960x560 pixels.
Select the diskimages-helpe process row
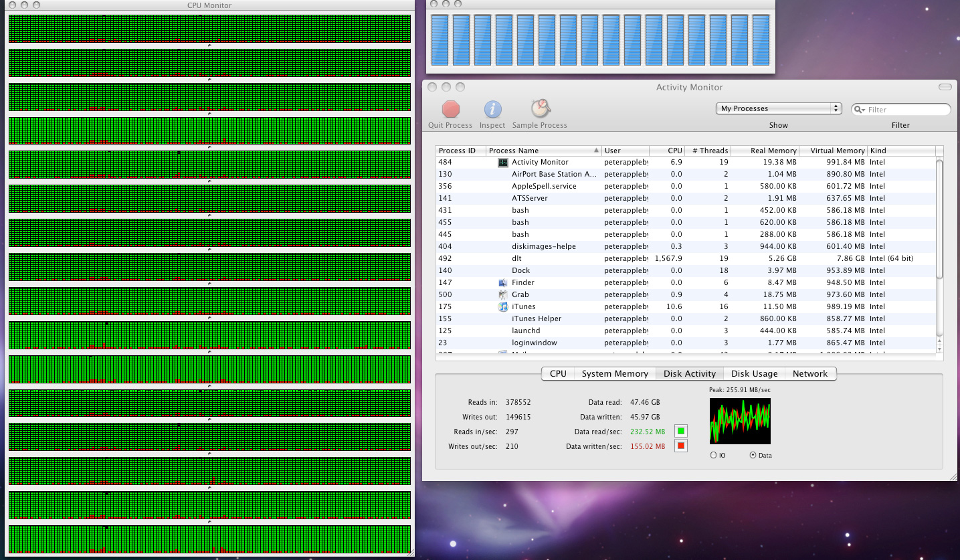[x=685, y=246]
